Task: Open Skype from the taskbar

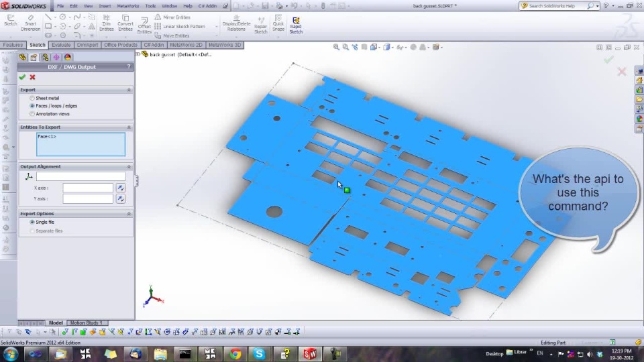Action: (259, 353)
